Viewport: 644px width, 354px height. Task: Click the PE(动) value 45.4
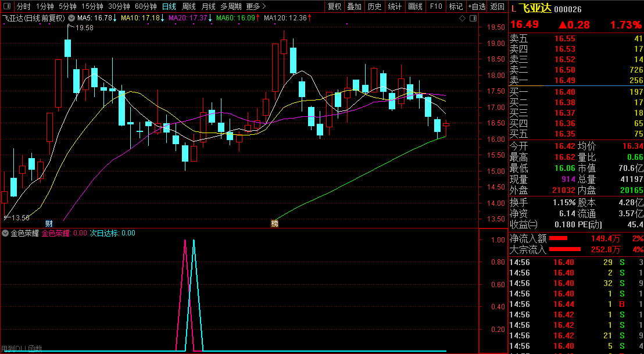(x=635, y=224)
